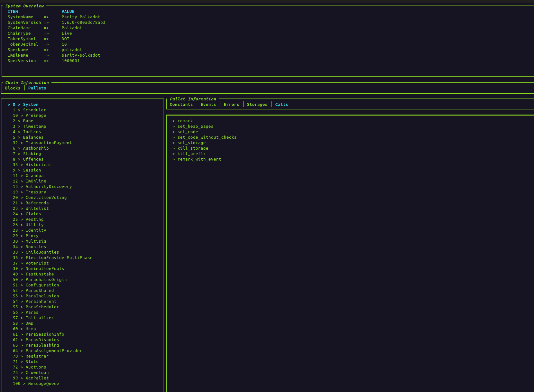This screenshot has height=392, width=534.
Task: Select the set_code_without_checks call
Action: (204, 137)
